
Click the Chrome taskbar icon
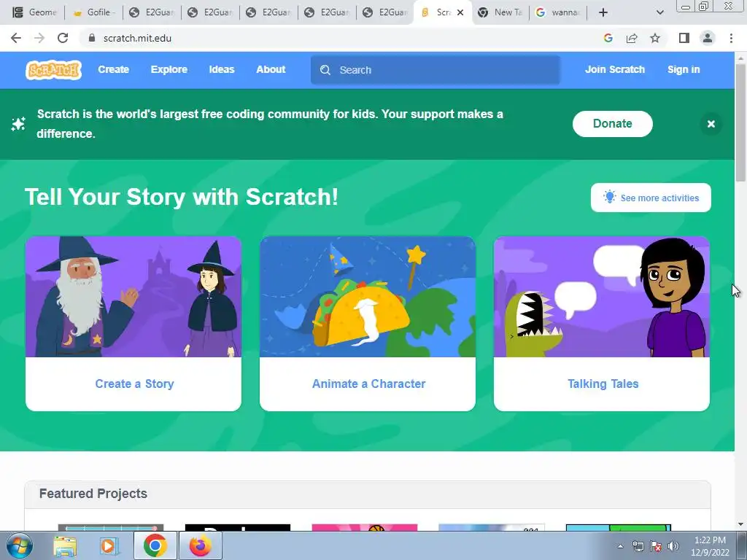coord(155,545)
